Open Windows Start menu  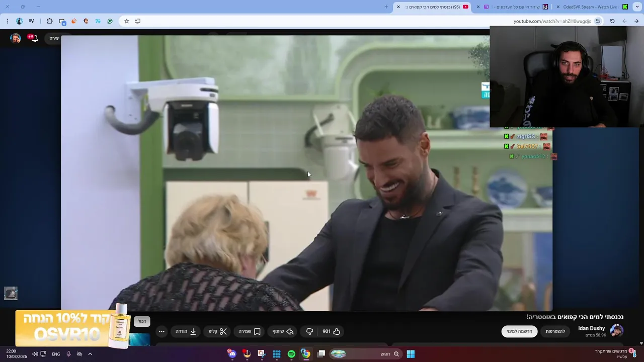[x=411, y=354]
